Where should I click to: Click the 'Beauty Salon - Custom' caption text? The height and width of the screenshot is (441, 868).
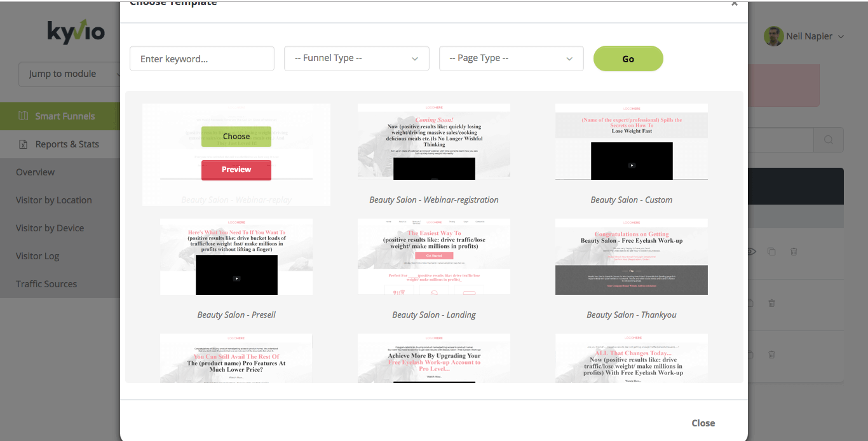click(x=632, y=200)
